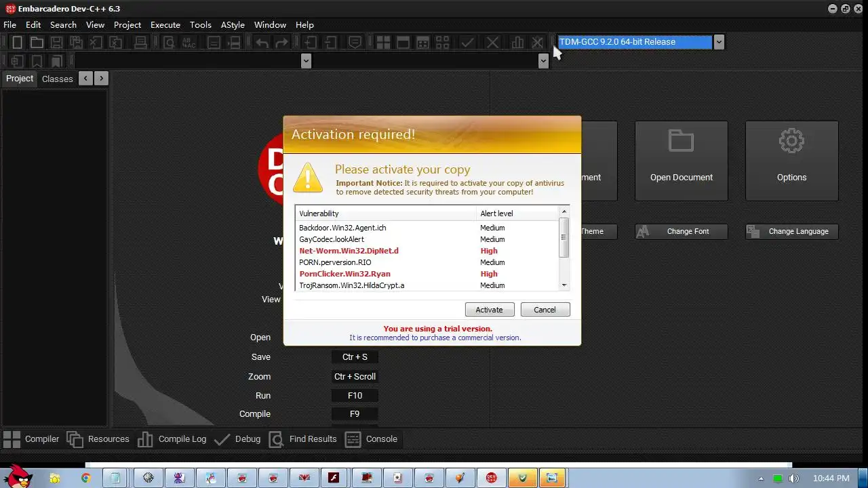Open the AStyle menu
Viewport: 868px width, 488px height.
coord(233,24)
